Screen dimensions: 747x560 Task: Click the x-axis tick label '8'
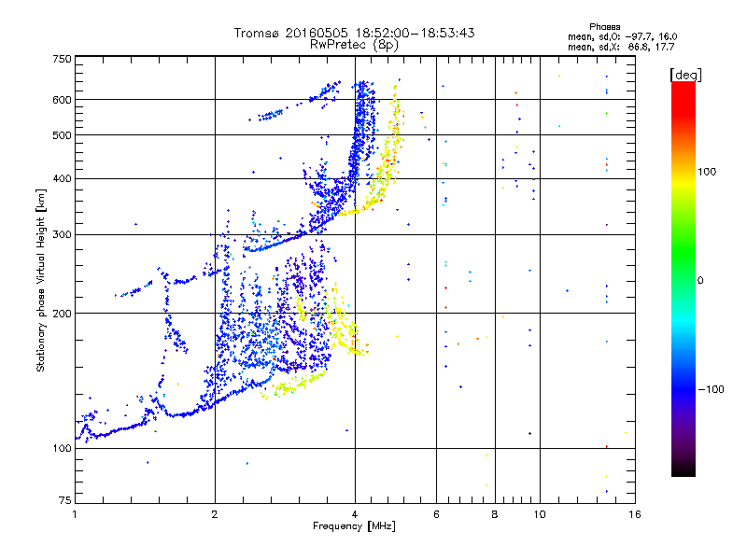pos(495,514)
